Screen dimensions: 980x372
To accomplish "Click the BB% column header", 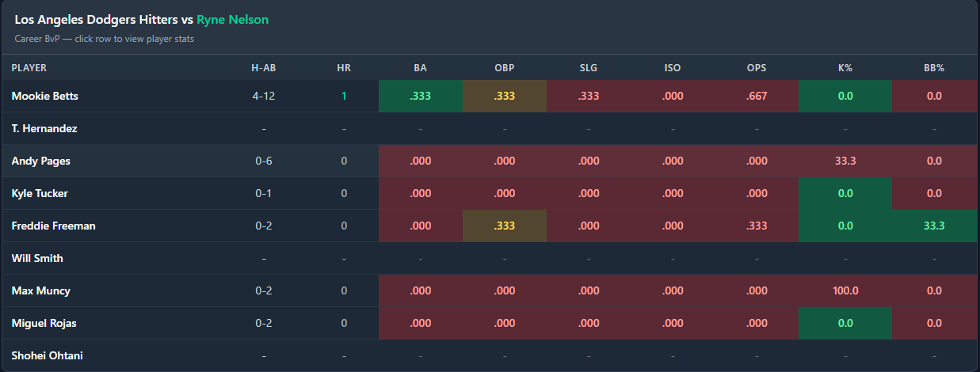I will tap(934, 68).
